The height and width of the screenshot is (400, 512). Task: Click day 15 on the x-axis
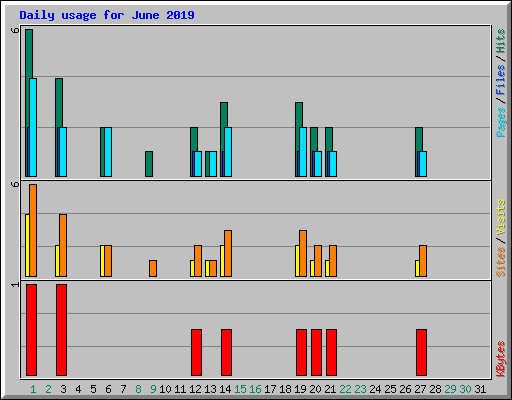tap(240, 389)
